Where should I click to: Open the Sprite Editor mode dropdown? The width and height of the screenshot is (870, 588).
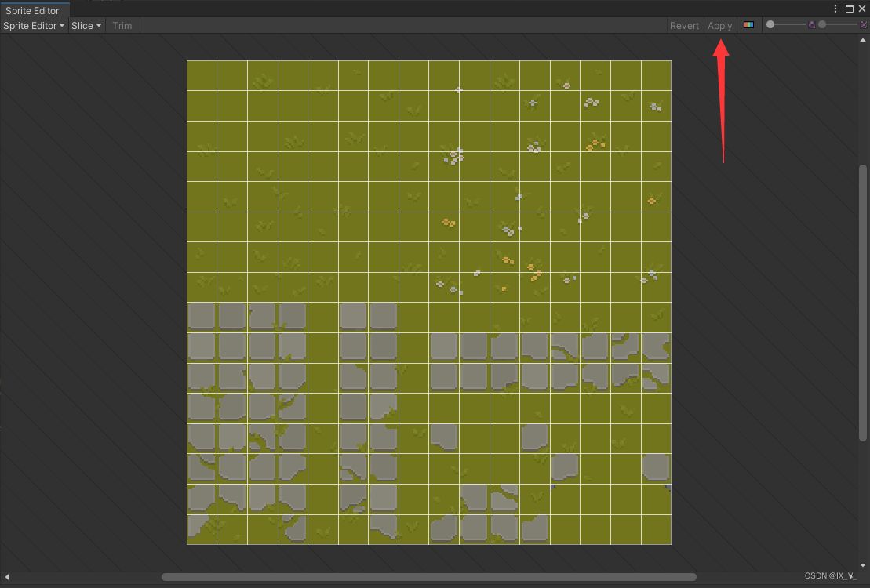[34, 26]
